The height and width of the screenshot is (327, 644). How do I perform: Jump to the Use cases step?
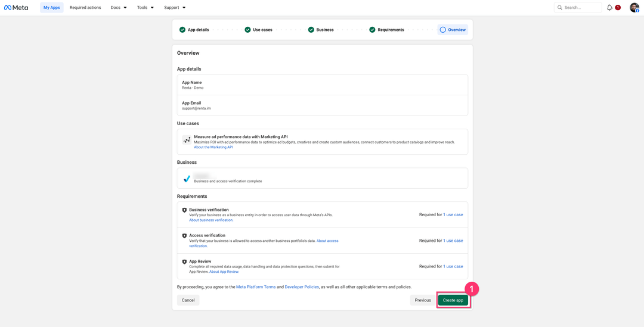click(262, 30)
